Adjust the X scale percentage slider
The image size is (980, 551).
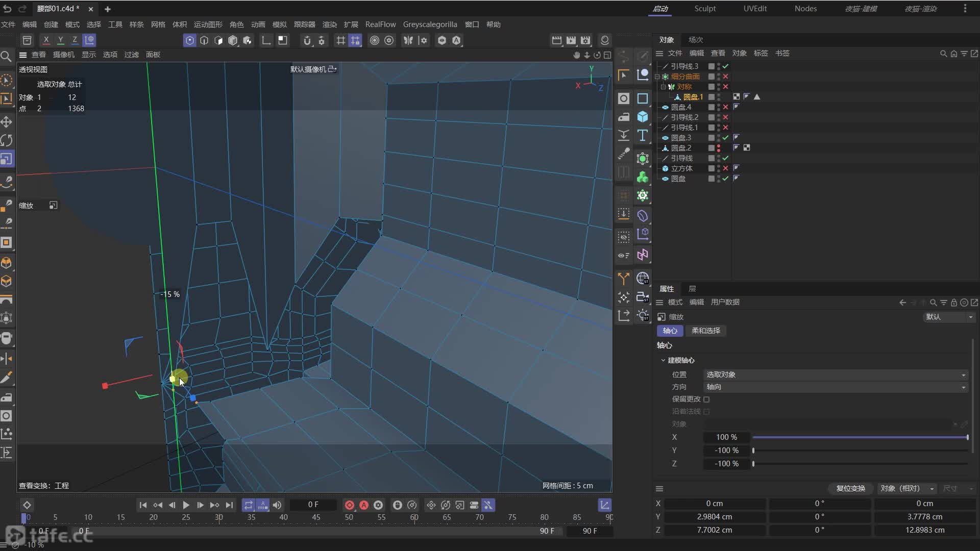[x=860, y=438]
